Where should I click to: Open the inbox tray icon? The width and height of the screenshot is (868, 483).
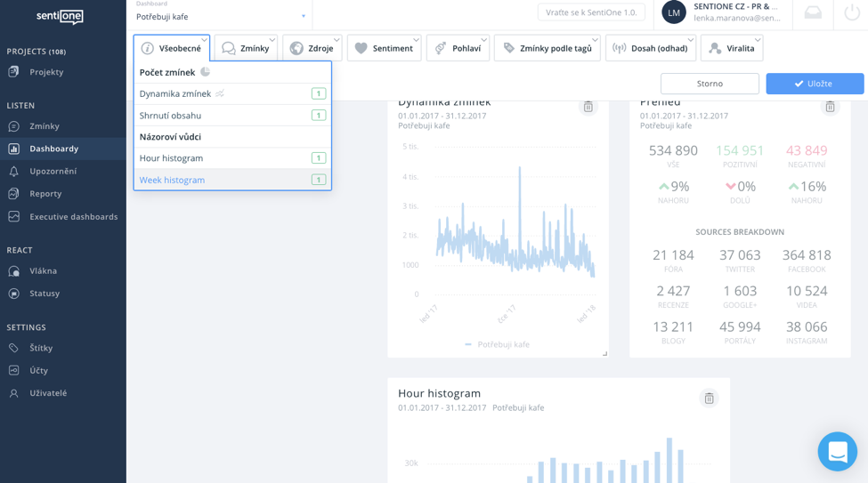(813, 12)
